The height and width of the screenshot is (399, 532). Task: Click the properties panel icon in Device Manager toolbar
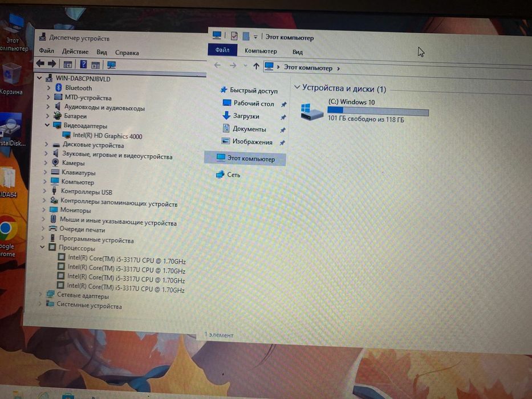(x=95, y=64)
